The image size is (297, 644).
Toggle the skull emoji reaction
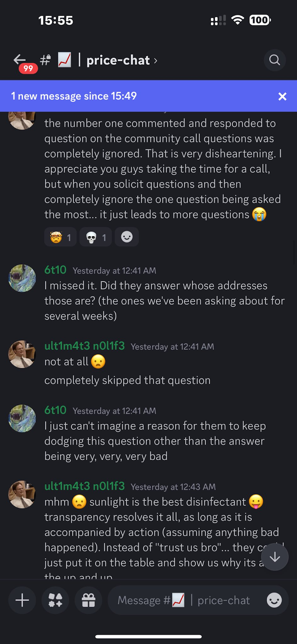point(95,237)
